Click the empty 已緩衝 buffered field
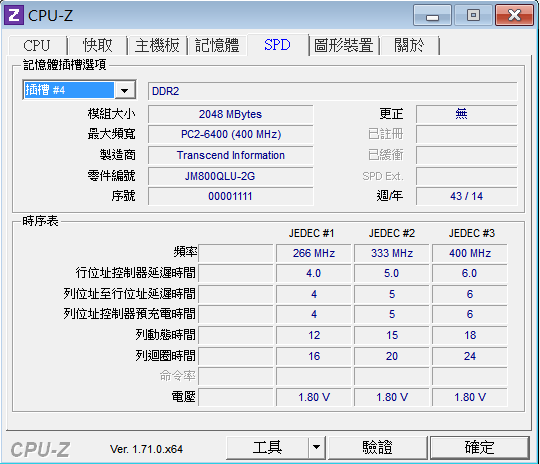Viewport: 540px width, 464px height. tap(466, 155)
